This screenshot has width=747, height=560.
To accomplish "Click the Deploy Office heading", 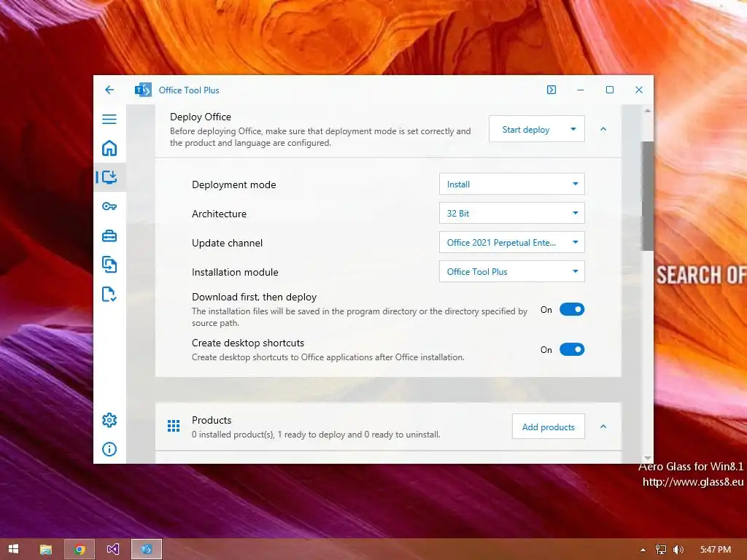I will pyautogui.click(x=201, y=117).
